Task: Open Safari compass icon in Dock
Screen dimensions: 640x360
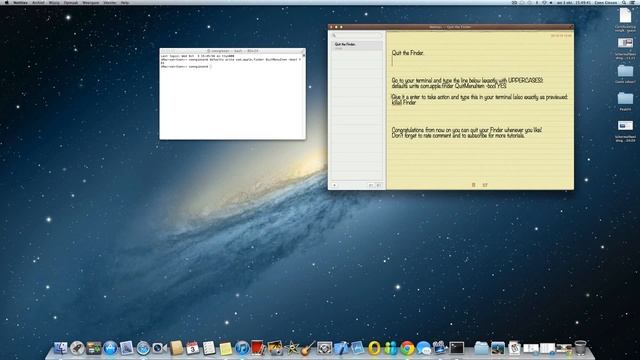Action: (143, 348)
